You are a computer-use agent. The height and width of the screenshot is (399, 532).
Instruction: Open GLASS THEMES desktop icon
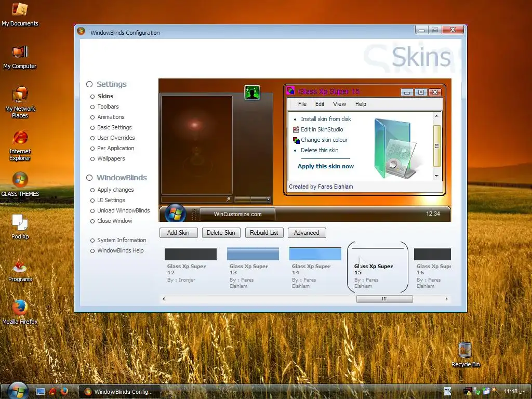pos(20,184)
